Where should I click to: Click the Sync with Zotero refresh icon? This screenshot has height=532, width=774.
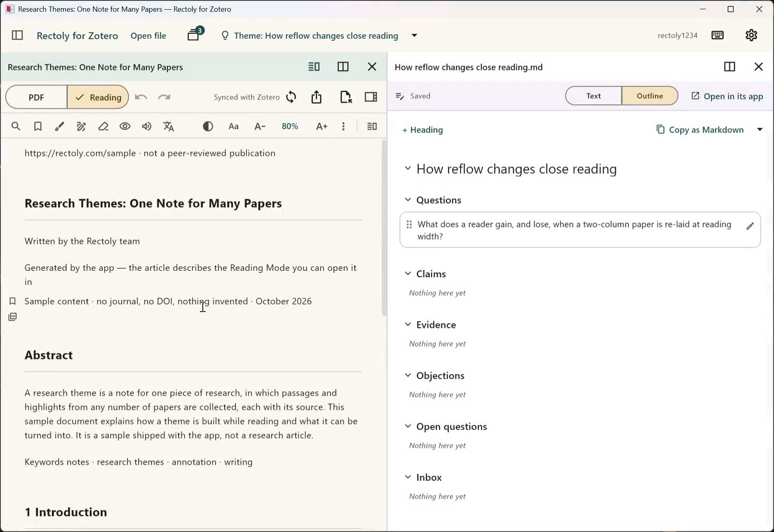pos(291,97)
